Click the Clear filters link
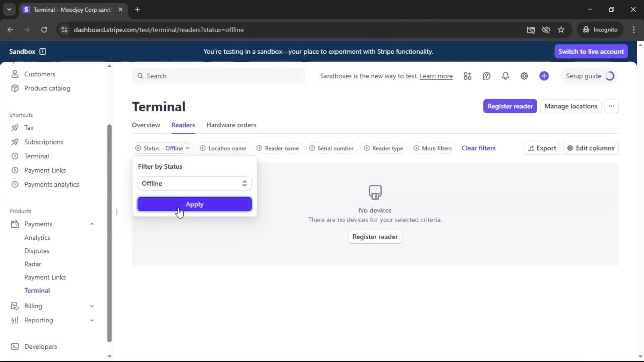 pos(478,148)
